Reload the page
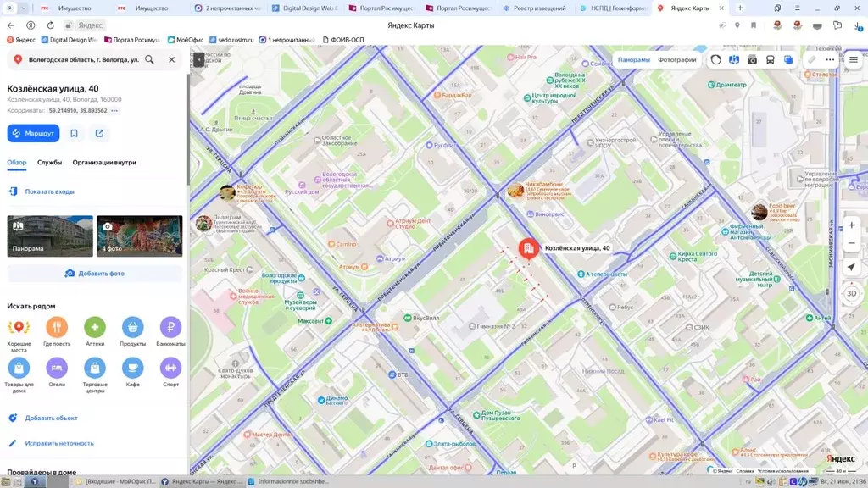 [50, 25]
